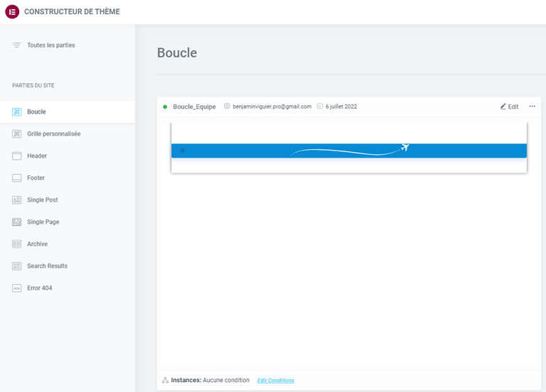Click the Footer template icon
The image size is (546, 392).
[16, 178]
